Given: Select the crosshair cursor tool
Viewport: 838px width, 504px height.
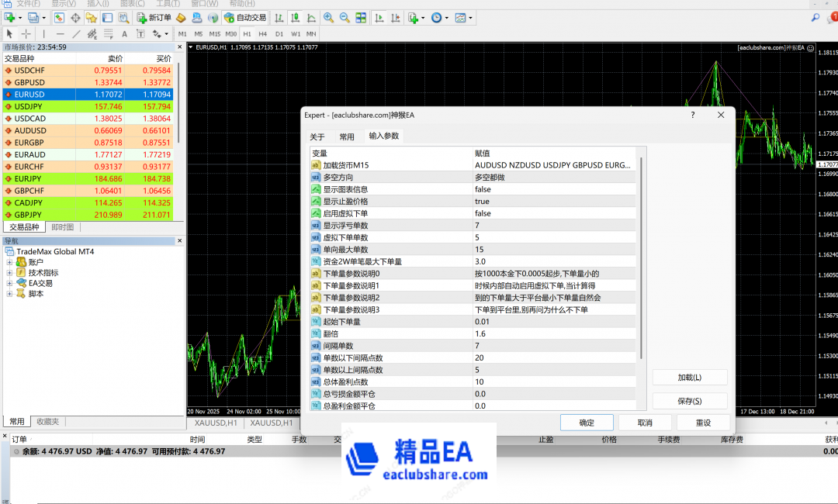Looking at the screenshot, I should pyautogui.click(x=26, y=34).
